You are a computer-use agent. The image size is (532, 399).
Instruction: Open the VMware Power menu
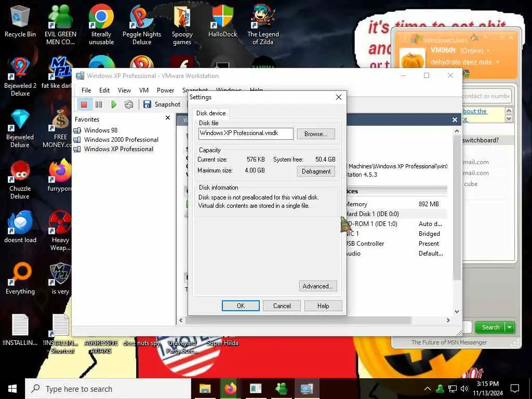(x=165, y=90)
